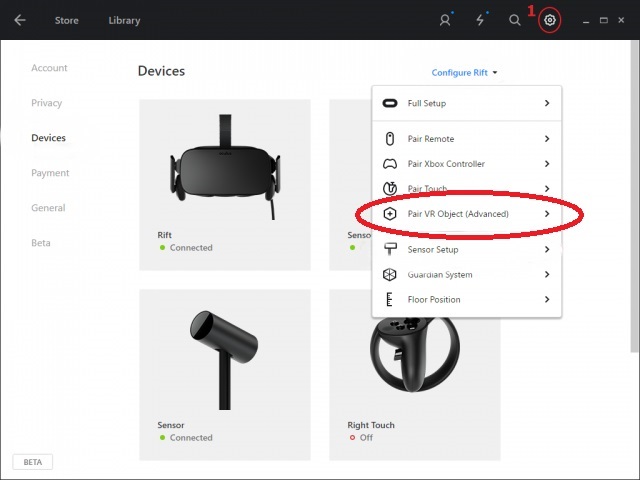Choose Pair Remote menu entry

(467, 139)
